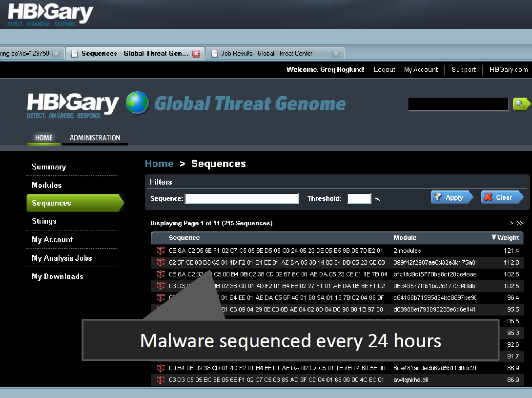Toggle Weight column sort arrow
The image size is (532, 398).
coord(493,237)
